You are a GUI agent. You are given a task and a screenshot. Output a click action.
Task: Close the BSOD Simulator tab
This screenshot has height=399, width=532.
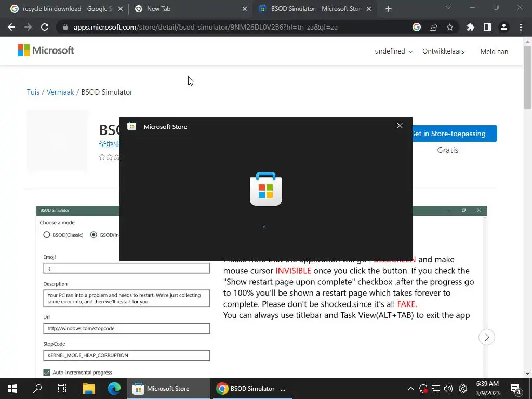pyautogui.click(x=369, y=9)
